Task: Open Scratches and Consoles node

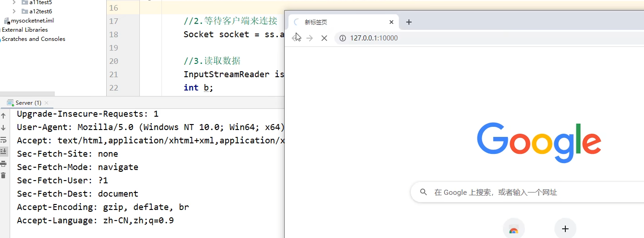Action: 34,39
